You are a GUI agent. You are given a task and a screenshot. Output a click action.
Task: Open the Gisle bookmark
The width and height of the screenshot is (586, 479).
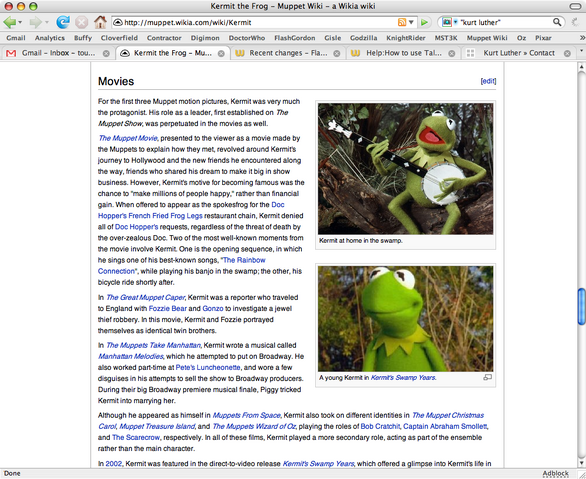333,38
